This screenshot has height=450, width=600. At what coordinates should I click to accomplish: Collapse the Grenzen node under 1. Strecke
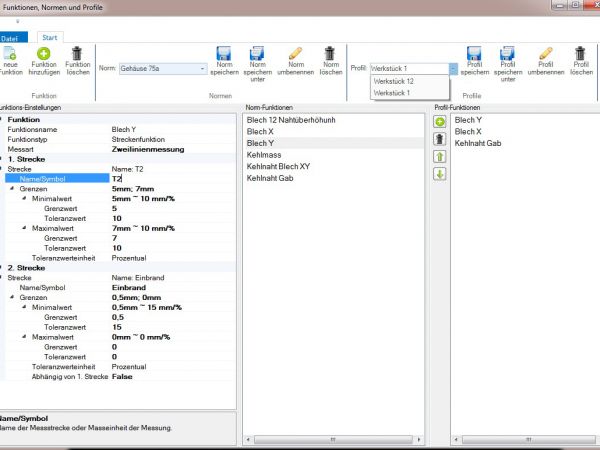click(12, 188)
